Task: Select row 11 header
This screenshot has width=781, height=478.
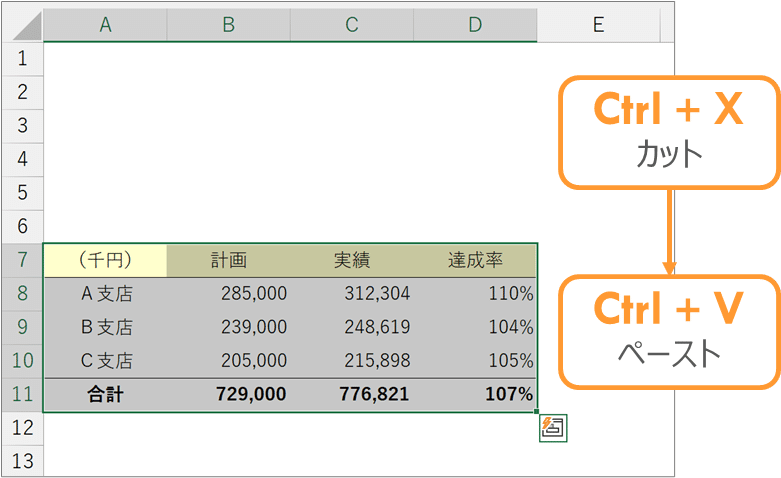Action: (x=22, y=394)
